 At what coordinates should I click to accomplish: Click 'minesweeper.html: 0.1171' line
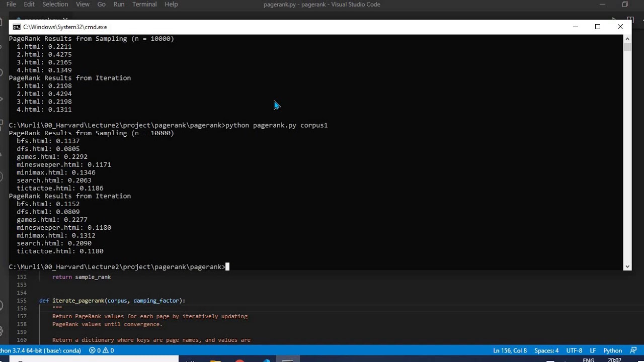pos(64,164)
